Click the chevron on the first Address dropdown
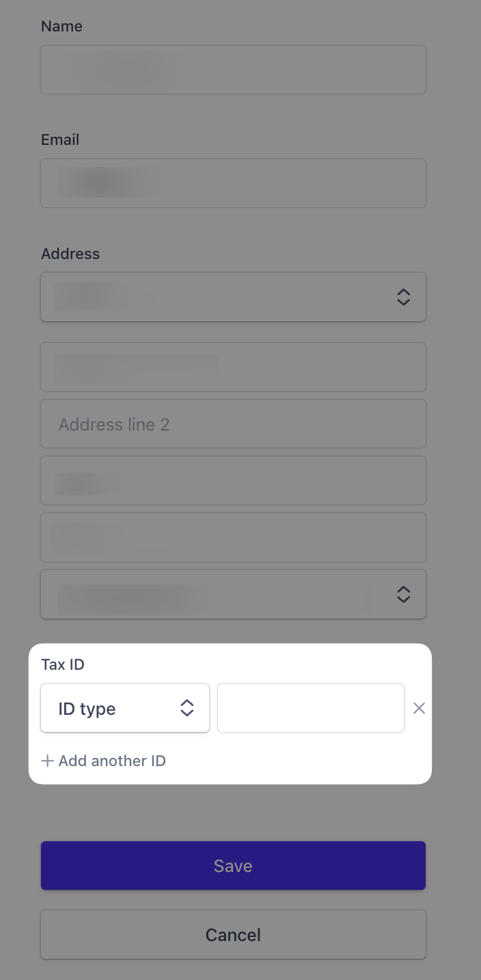Image resolution: width=481 pixels, height=980 pixels. 403,297
